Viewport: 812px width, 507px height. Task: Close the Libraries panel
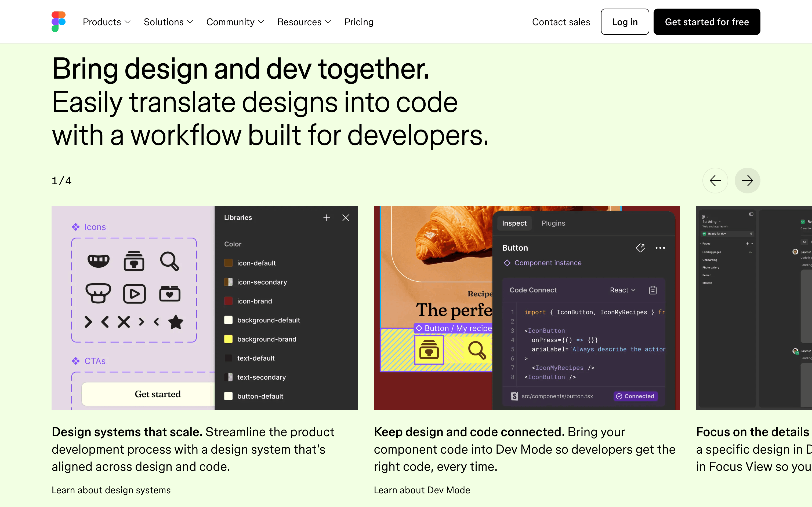[x=346, y=218]
